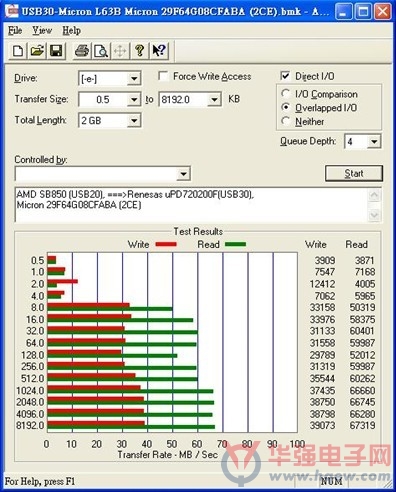Click inside the description text box
The image size is (396, 492).
click(x=192, y=204)
